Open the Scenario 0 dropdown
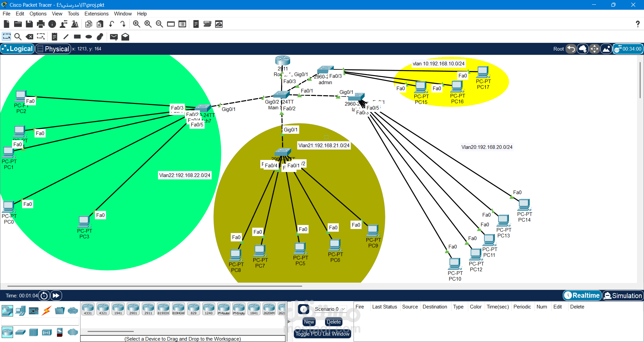Screen dimensions: 644x342 coord(330,309)
